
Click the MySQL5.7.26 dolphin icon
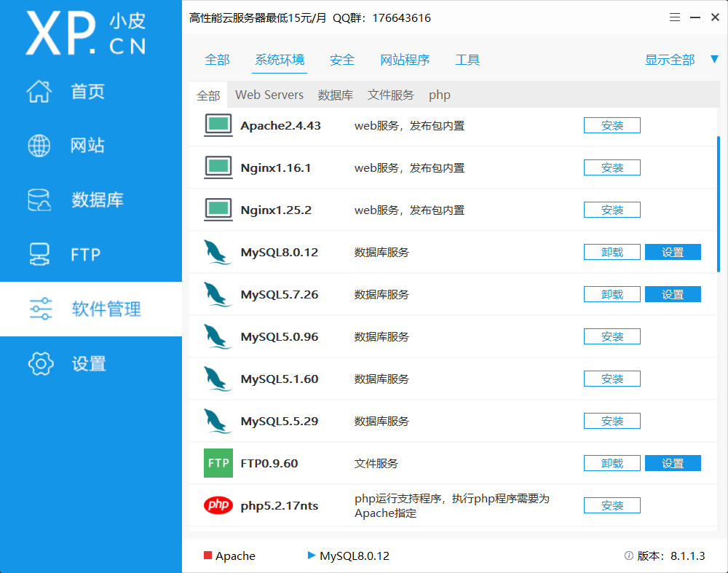218,294
